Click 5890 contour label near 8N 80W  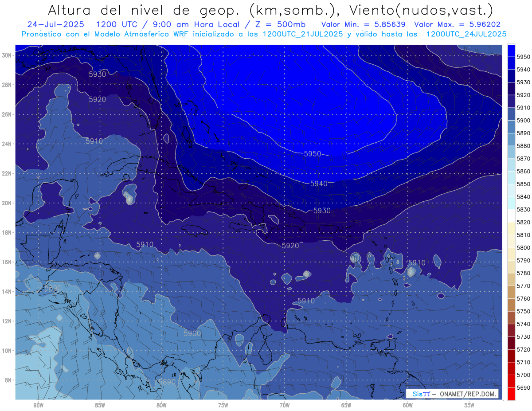pos(167,382)
